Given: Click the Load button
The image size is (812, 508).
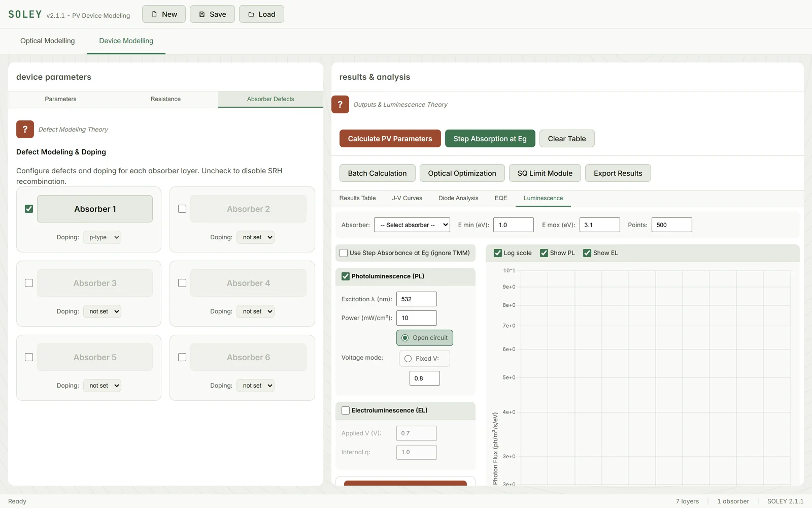Looking at the screenshot, I should [261, 14].
